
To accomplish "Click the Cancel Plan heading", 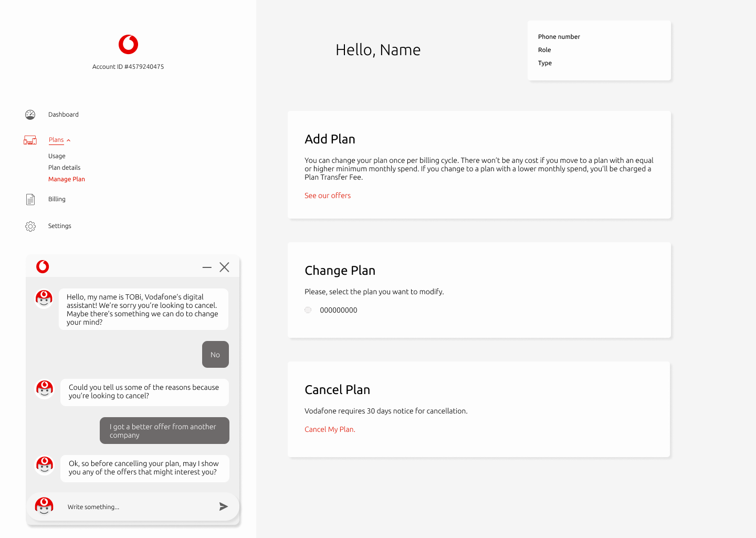I will point(337,390).
